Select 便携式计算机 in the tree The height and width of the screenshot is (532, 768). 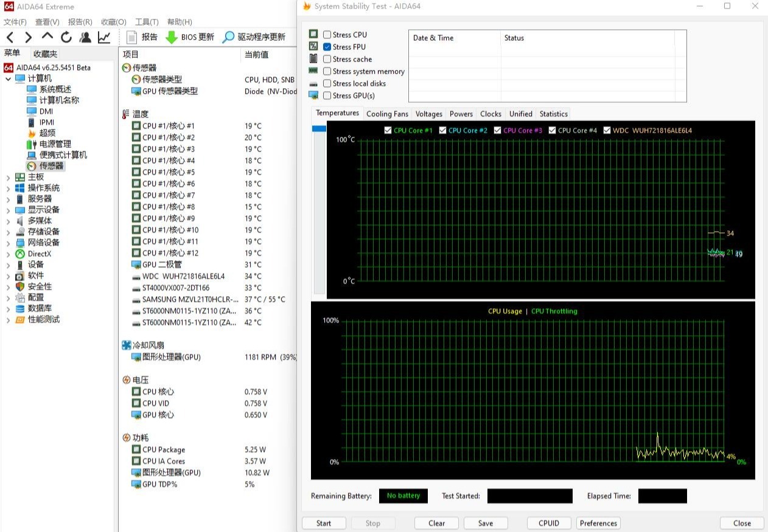pyautogui.click(x=63, y=155)
